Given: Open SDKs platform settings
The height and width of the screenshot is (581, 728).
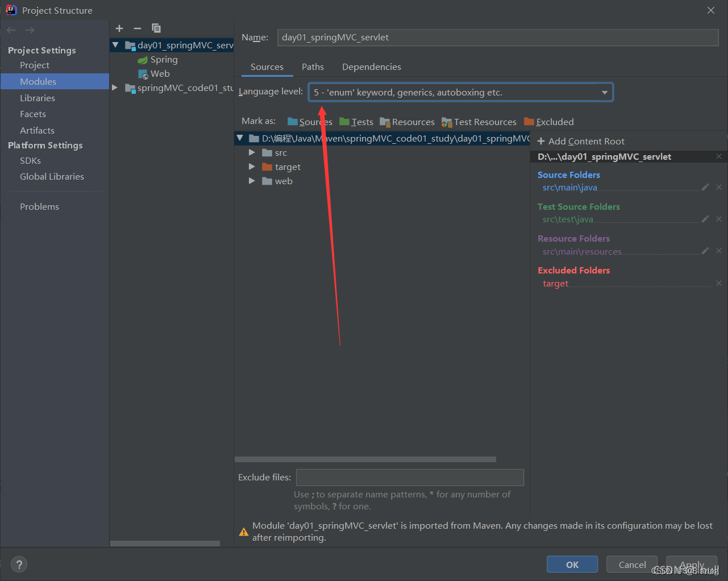Looking at the screenshot, I should [30, 160].
